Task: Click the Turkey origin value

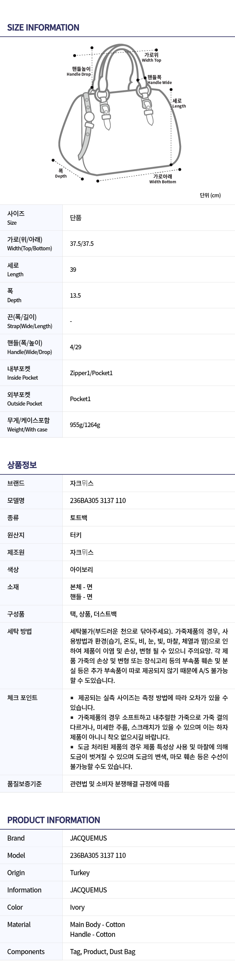Action: pos(80,873)
